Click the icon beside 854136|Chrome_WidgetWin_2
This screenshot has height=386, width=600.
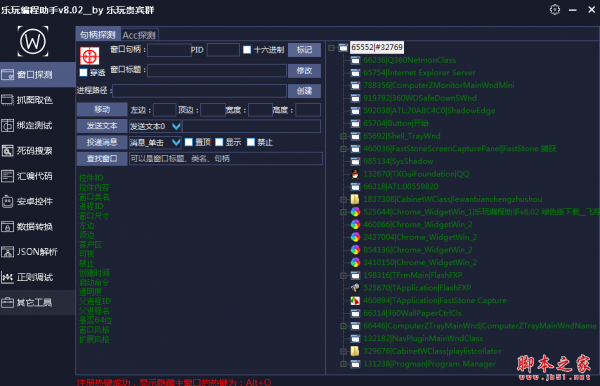[355, 250]
